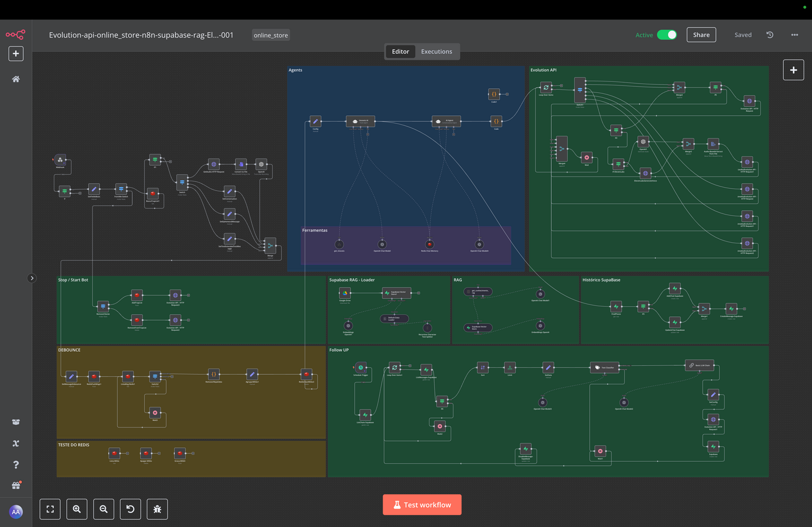Click the DEBOUNCE sticky note title
Viewport: 812px width, 527px height.
(x=69, y=350)
